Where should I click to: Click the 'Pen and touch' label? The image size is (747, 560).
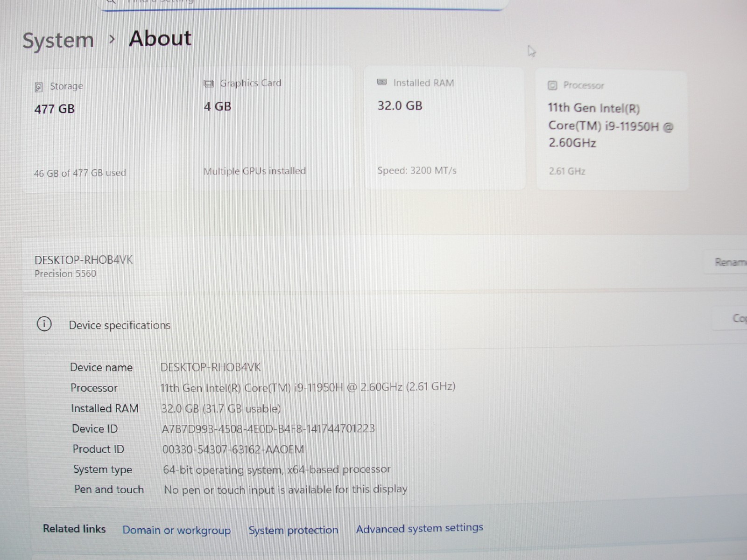coord(109,490)
